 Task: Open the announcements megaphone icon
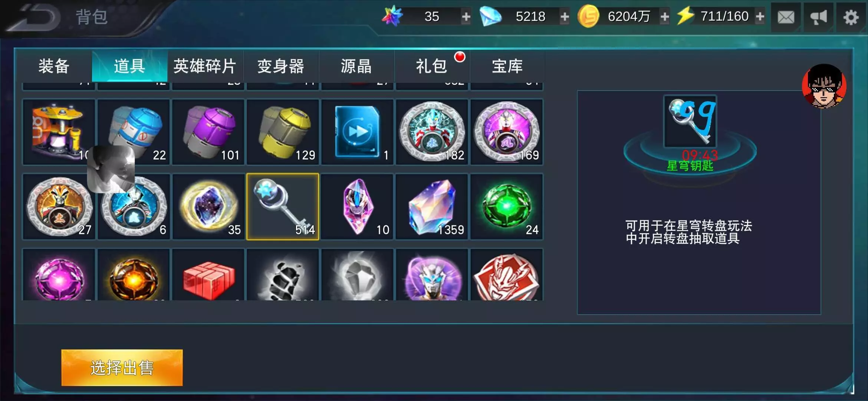[818, 17]
